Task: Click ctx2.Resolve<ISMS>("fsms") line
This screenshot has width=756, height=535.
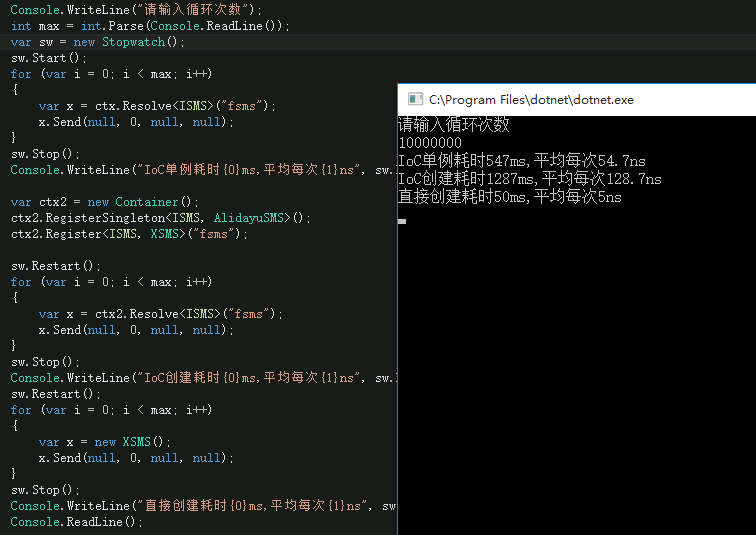Action: click(x=161, y=314)
